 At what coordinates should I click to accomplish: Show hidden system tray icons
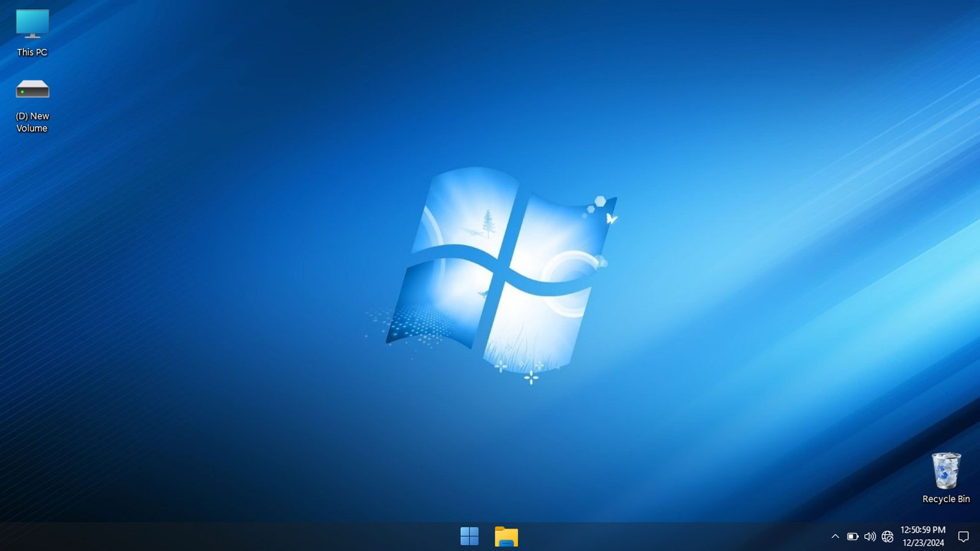pos(835,536)
